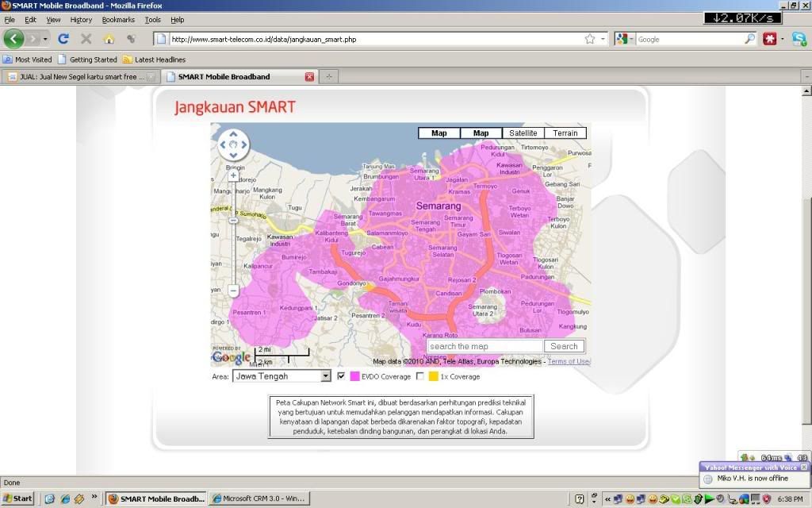812x508 pixels.
Task: Pan the map left with the arrow
Action: tap(223, 144)
